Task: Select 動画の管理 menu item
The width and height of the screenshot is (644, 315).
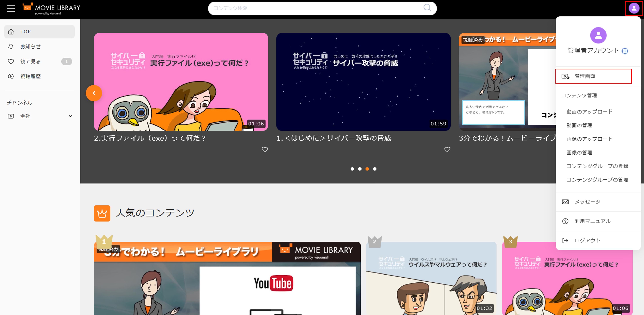Action: pos(579,125)
